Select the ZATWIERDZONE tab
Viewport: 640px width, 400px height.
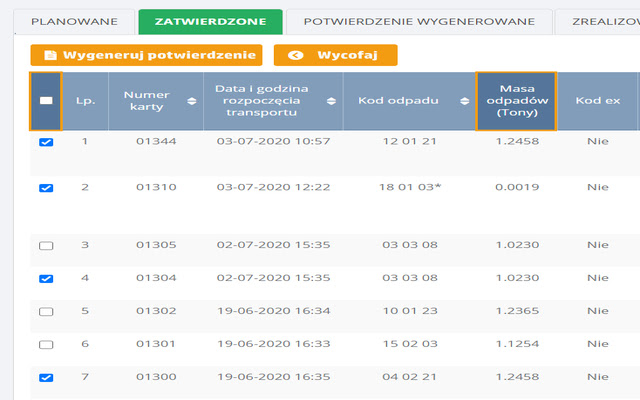211,22
